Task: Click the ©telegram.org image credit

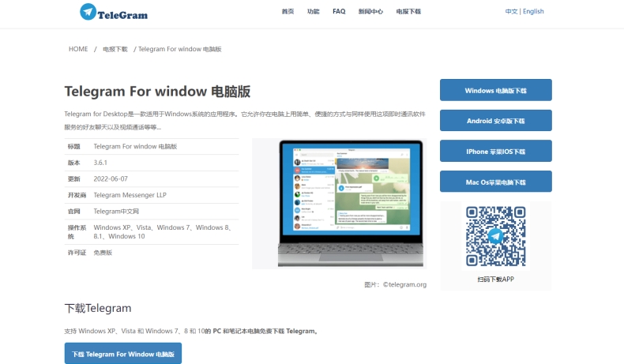Action: coord(404,284)
